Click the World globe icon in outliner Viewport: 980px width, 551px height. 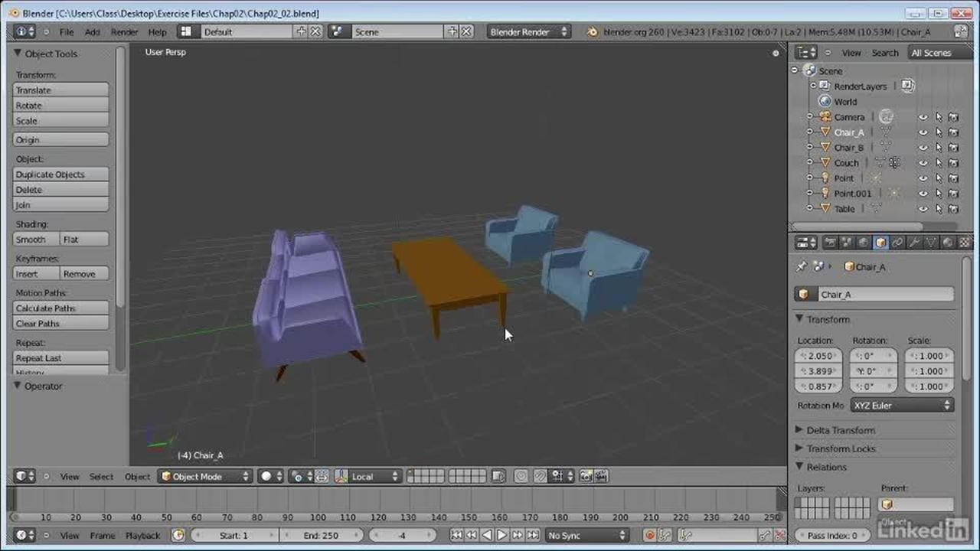(825, 102)
